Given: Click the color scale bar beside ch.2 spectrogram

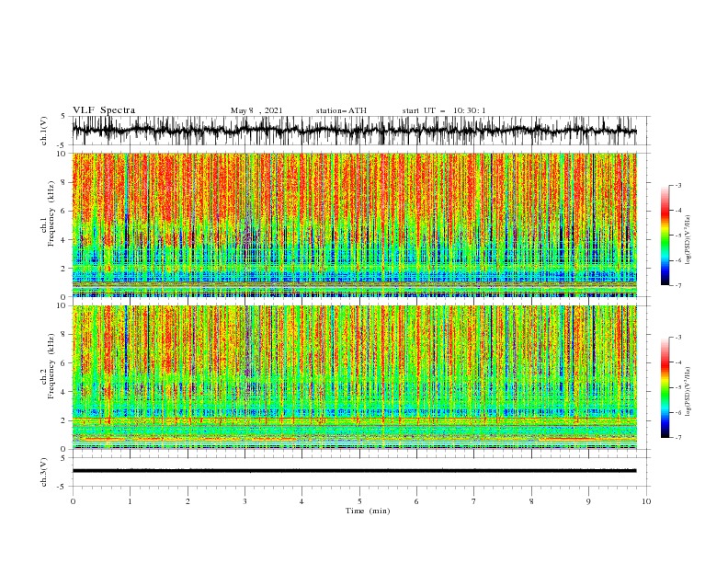Looking at the screenshot, I should click(665, 387).
